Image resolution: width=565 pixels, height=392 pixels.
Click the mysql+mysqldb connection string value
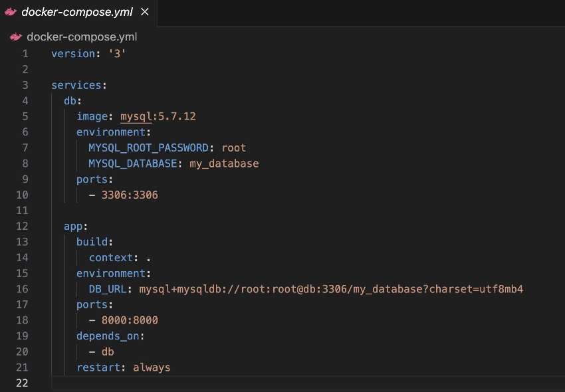coord(331,289)
